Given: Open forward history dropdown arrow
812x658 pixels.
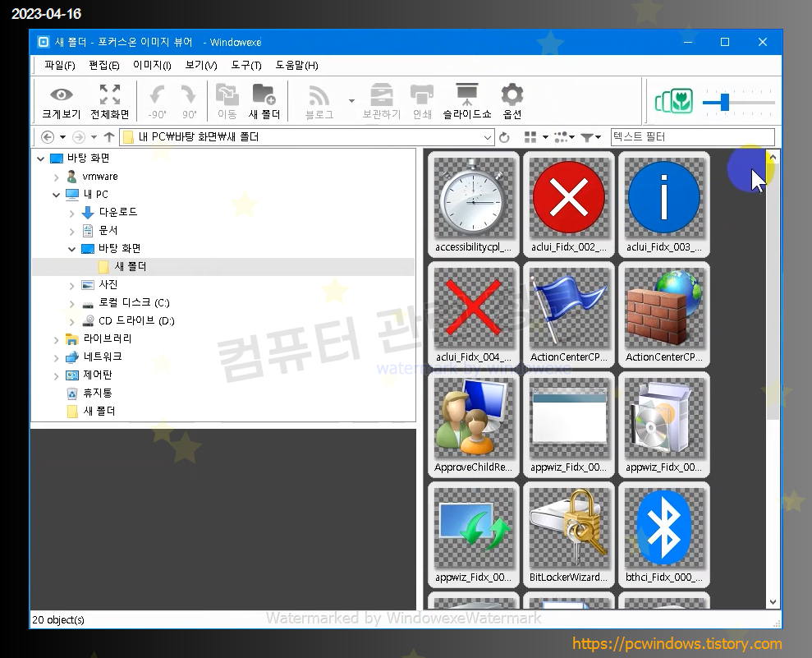Looking at the screenshot, I should pos(94,137).
